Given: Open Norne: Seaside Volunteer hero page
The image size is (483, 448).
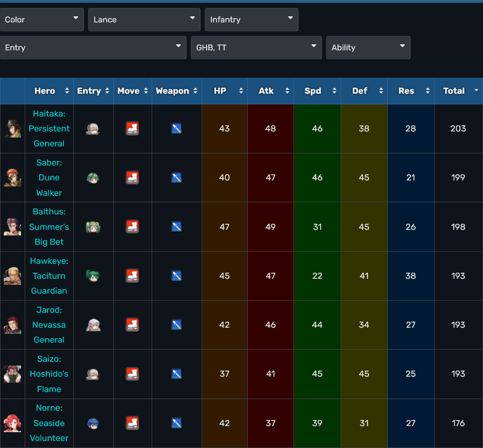Looking at the screenshot, I should pos(49,423).
